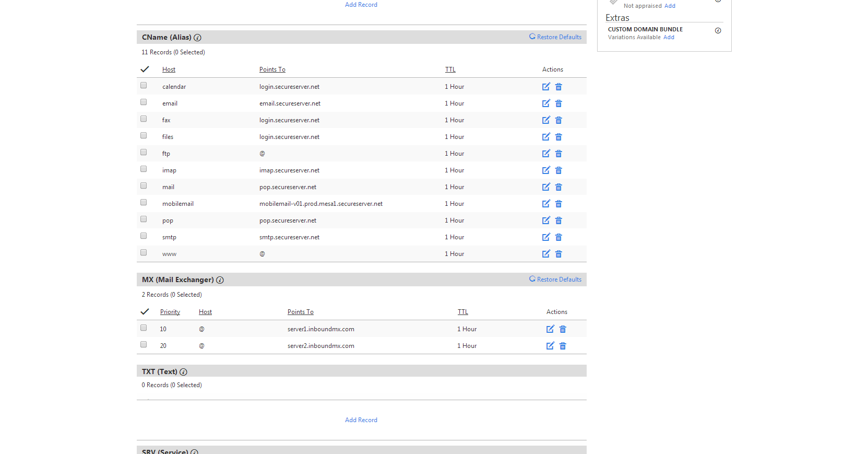Edit the www CNAME record
868x454 pixels.
pyautogui.click(x=546, y=254)
